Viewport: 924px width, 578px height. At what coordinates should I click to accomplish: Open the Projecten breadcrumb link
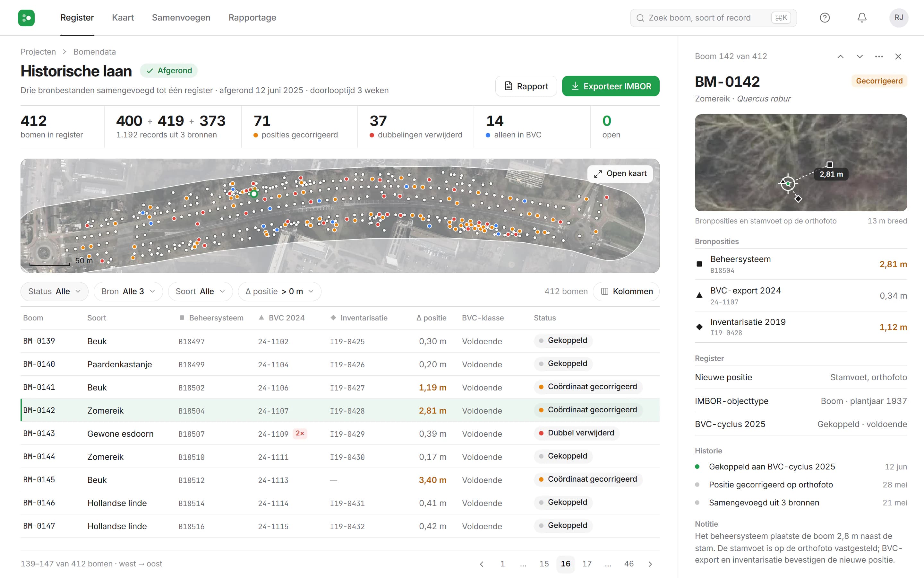[x=38, y=52]
